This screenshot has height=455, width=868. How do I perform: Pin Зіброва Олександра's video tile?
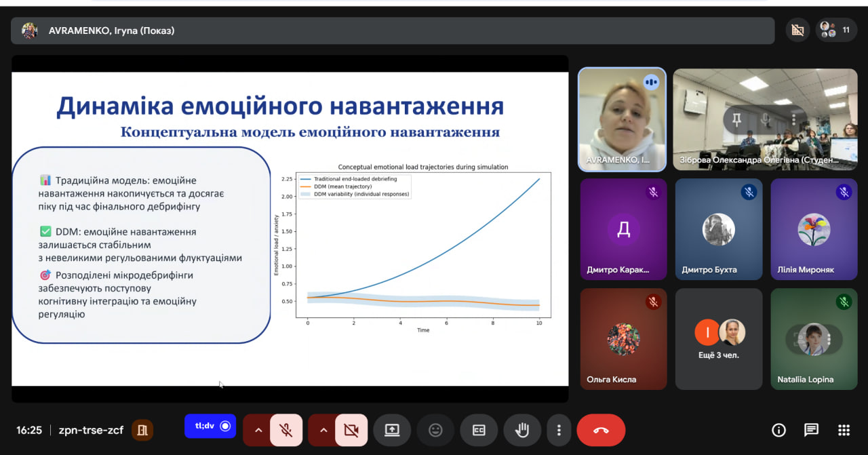point(736,120)
